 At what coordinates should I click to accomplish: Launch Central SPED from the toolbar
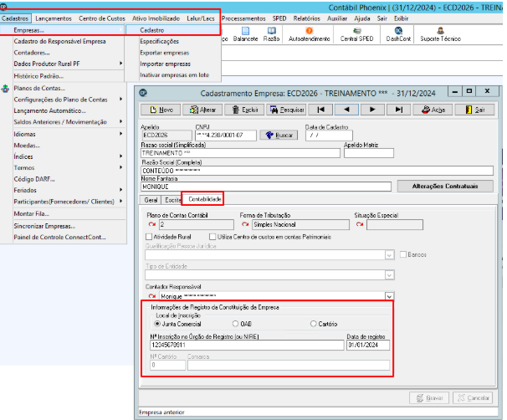coord(356,34)
